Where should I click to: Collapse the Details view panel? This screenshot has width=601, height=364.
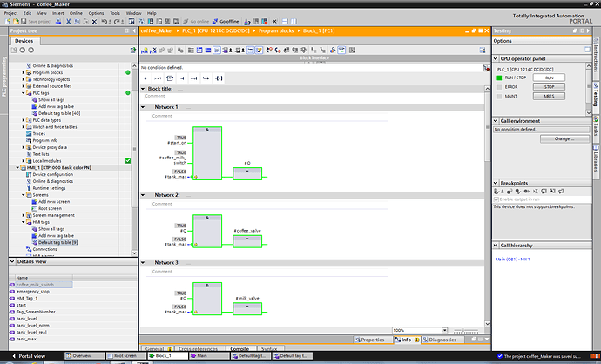pyautogui.click(x=12, y=261)
